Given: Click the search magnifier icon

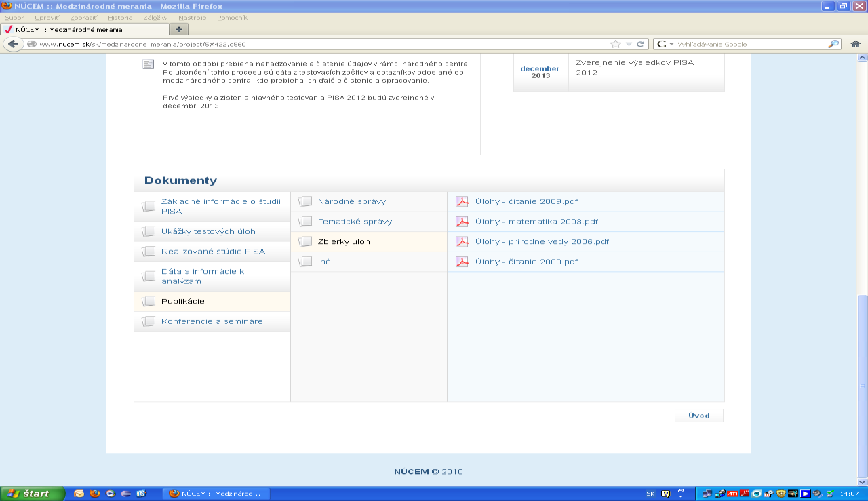Looking at the screenshot, I should pyautogui.click(x=834, y=44).
